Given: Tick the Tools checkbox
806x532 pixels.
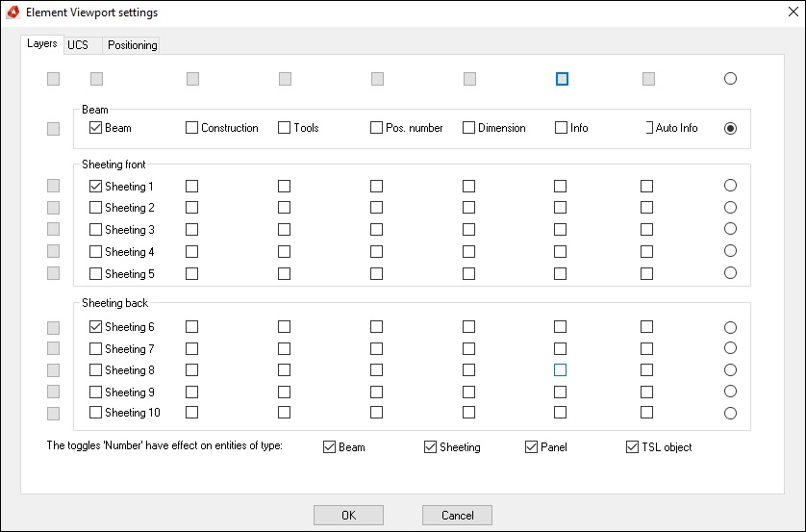Looking at the screenshot, I should [x=285, y=128].
